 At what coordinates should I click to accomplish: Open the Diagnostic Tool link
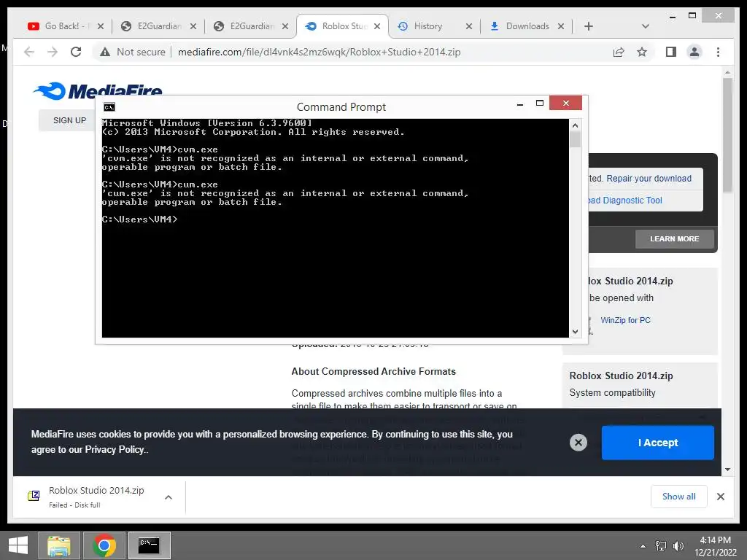[x=625, y=201]
